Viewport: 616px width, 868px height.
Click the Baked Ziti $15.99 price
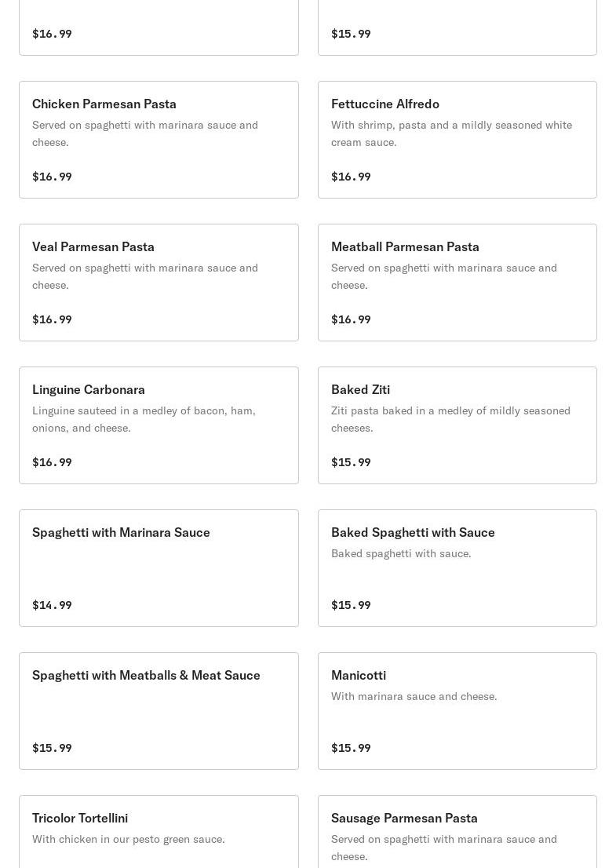coord(351,462)
